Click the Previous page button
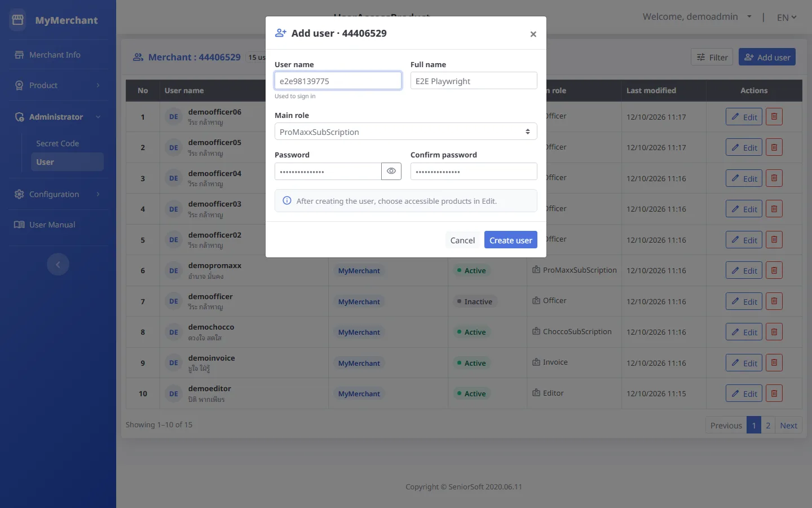The height and width of the screenshot is (508, 812). [726, 425]
